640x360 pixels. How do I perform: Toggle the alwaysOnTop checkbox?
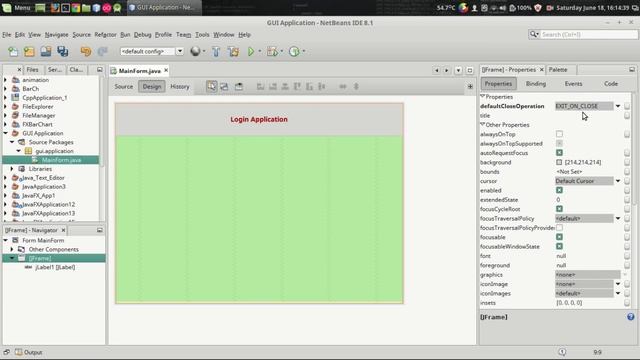pos(559,134)
